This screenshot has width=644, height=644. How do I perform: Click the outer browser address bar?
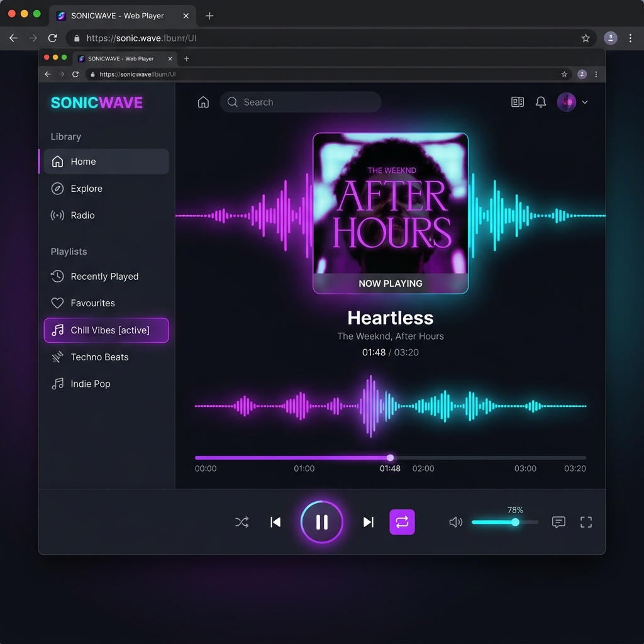coord(331,38)
